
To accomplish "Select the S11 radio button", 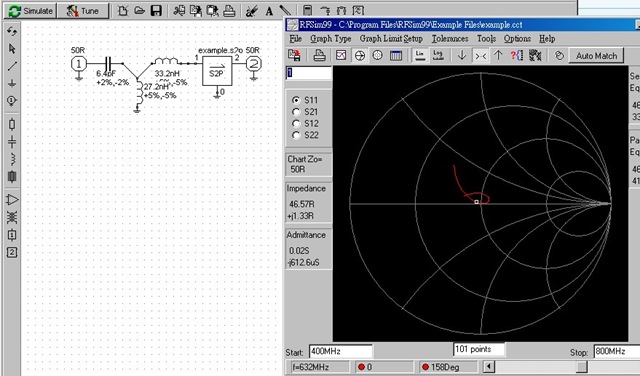I will 296,100.
